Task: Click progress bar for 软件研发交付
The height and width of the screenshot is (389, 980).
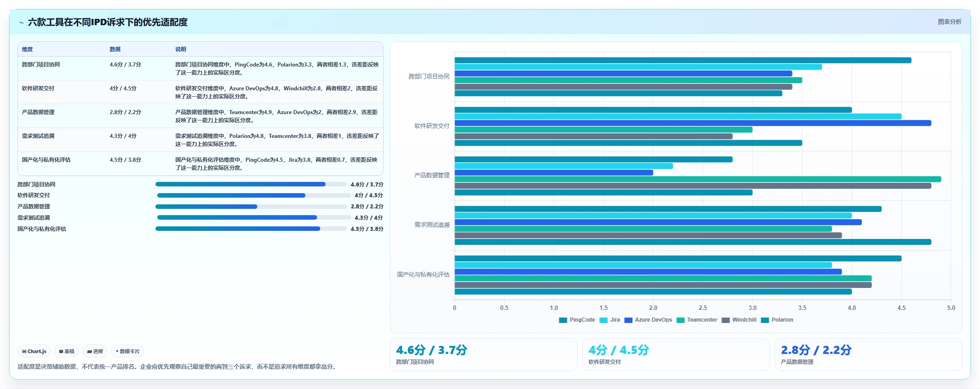Action: (254, 195)
